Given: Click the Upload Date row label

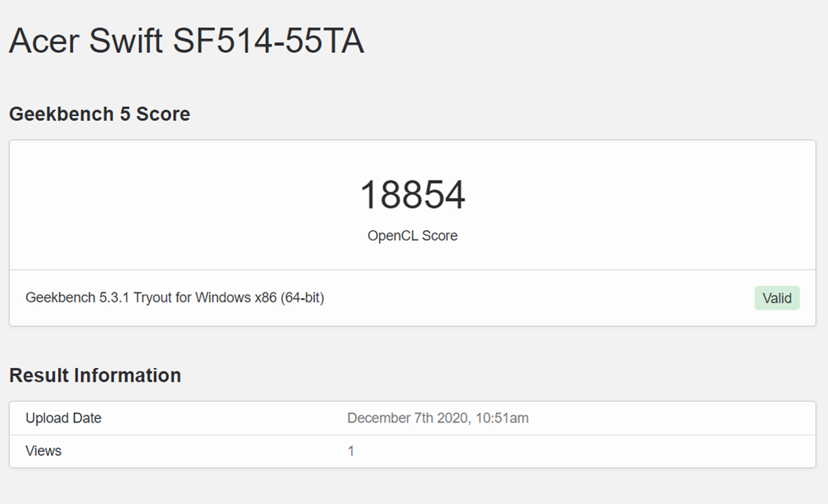Looking at the screenshot, I should pyautogui.click(x=63, y=419).
